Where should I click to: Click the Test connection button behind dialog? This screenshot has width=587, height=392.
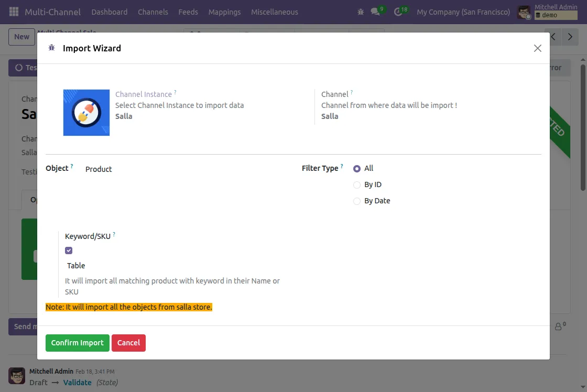click(x=23, y=68)
